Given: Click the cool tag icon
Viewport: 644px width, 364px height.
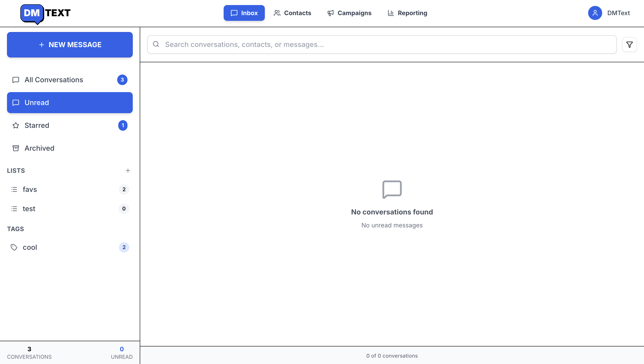Looking at the screenshot, I should (14, 247).
